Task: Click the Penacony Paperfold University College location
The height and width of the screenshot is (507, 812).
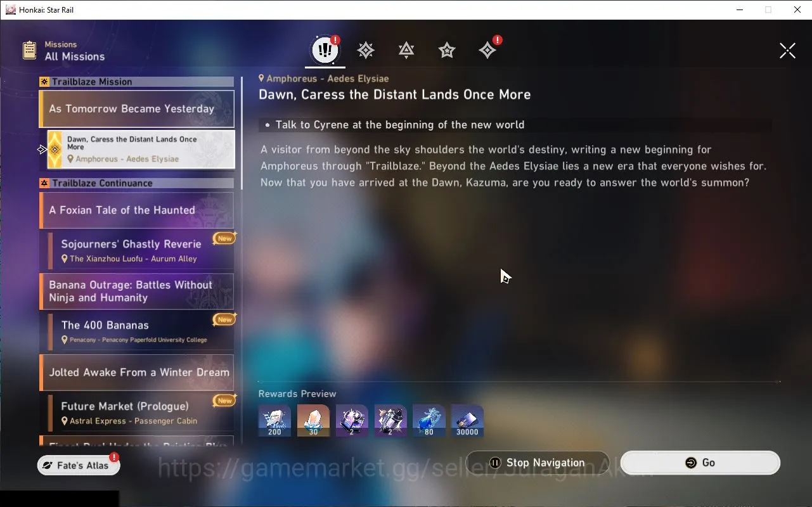Action: [138, 340]
